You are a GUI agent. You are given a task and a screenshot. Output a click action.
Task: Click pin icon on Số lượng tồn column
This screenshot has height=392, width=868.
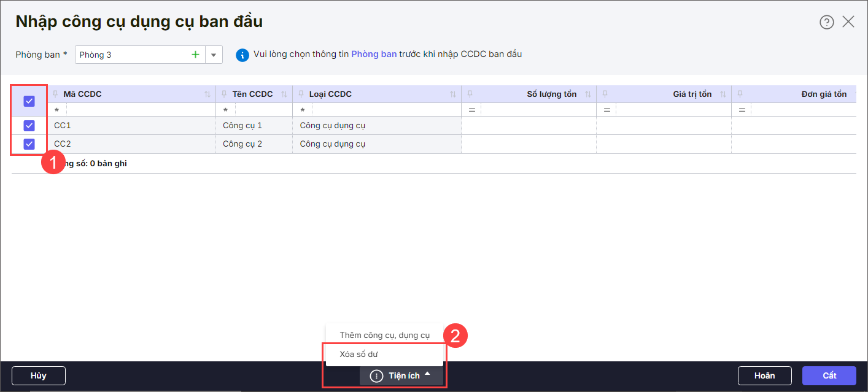pos(470,94)
